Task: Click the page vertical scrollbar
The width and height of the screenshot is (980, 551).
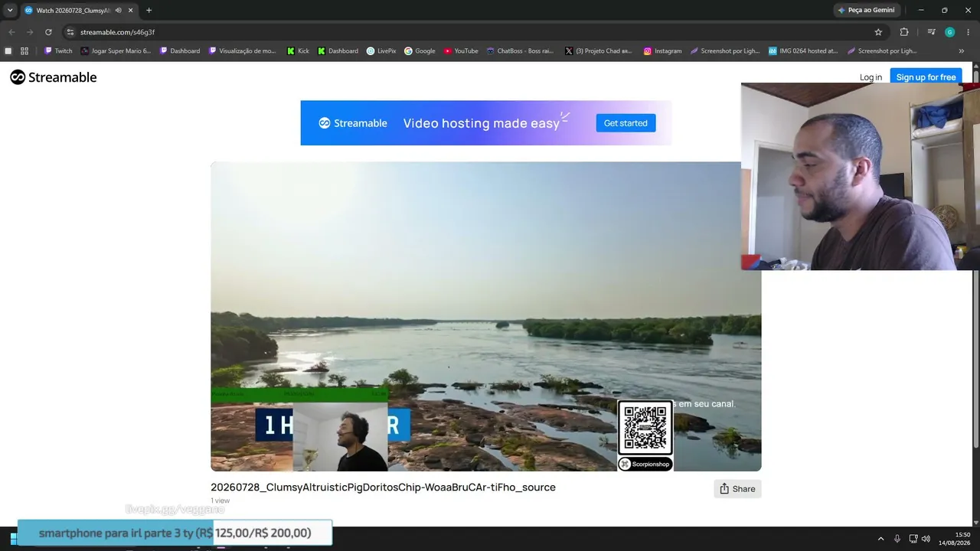Action: click(976, 260)
